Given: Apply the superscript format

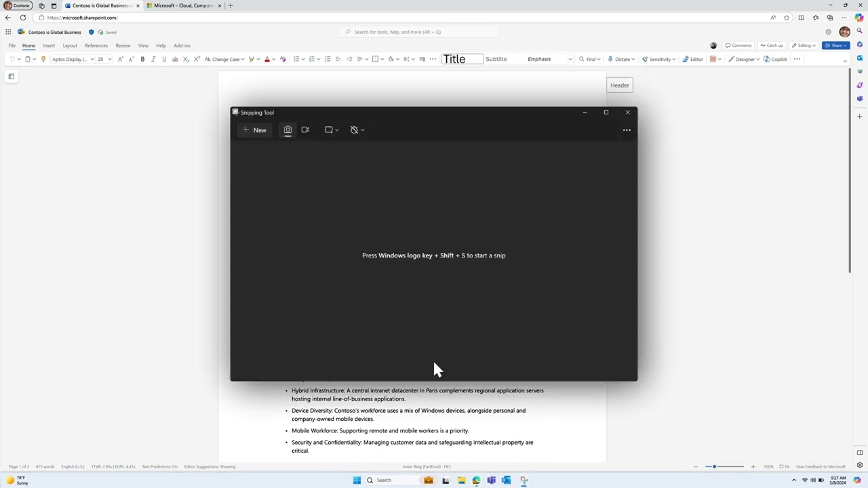Looking at the screenshot, I should click(197, 59).
